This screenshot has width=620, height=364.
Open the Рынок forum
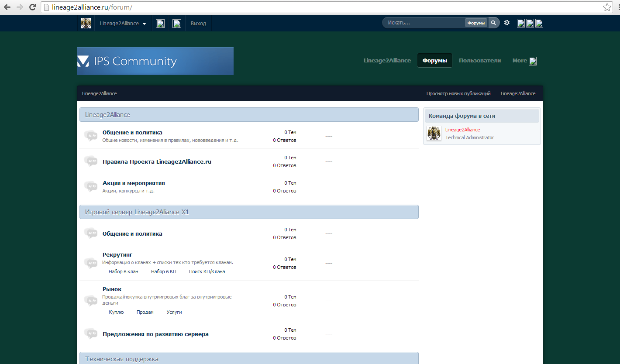[112, 289]
